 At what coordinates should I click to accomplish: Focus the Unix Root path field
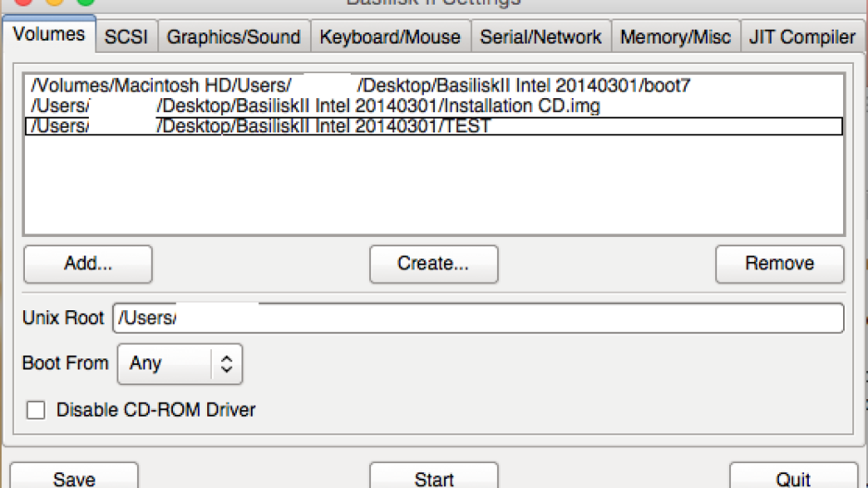[478, 318]
